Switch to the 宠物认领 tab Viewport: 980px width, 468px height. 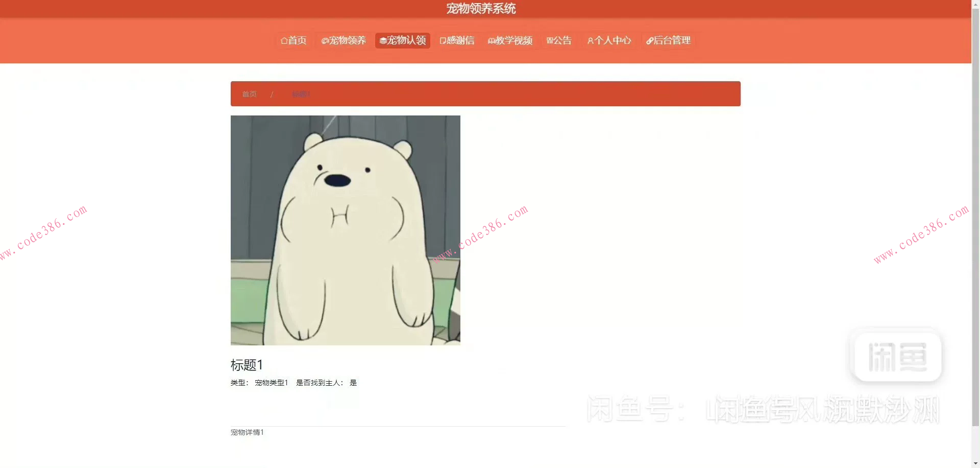(x=406, y=40)
